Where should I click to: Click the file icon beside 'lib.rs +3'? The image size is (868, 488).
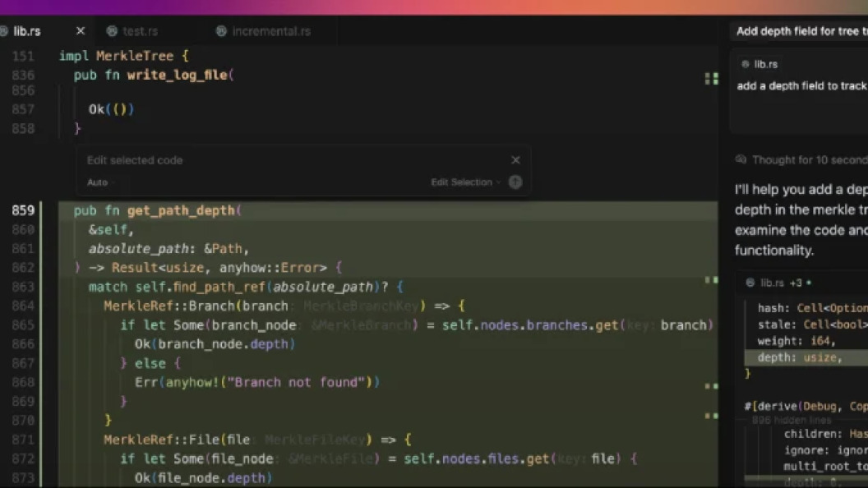(x=750, y=283)
